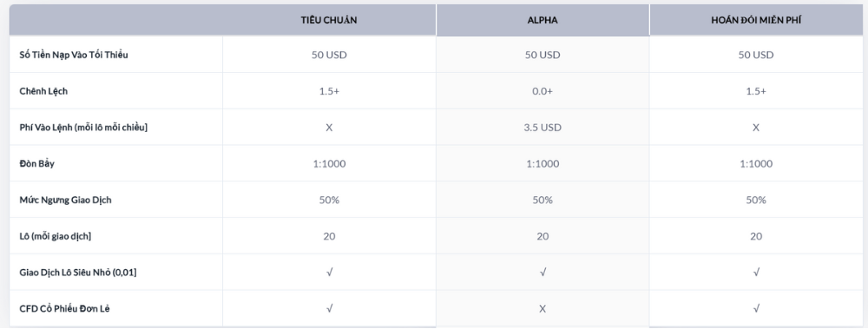The width and height of the screenshot is (868, 329).
Task: Click the 50% stop-out value under Alpha
Action: pos(542,200)
